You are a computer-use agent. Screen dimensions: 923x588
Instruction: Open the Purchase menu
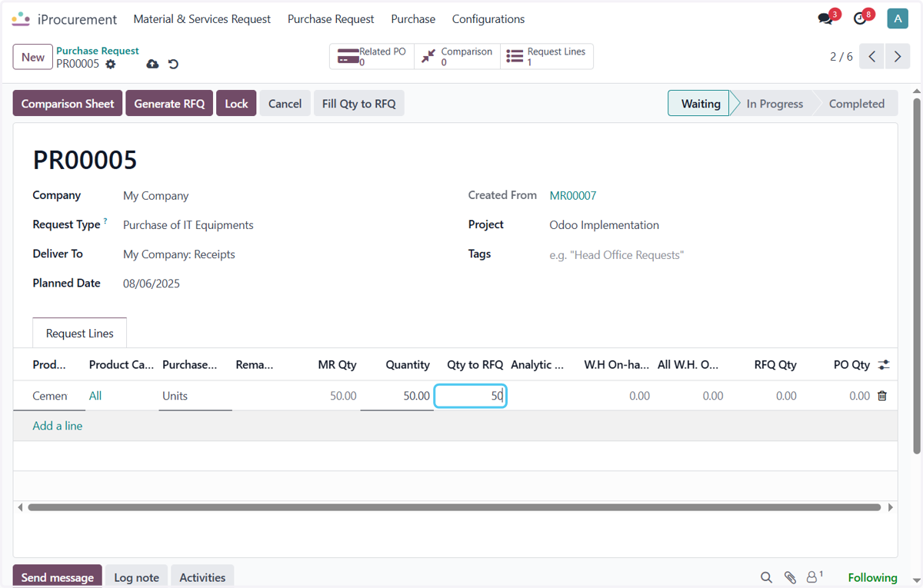coord(413,19)
